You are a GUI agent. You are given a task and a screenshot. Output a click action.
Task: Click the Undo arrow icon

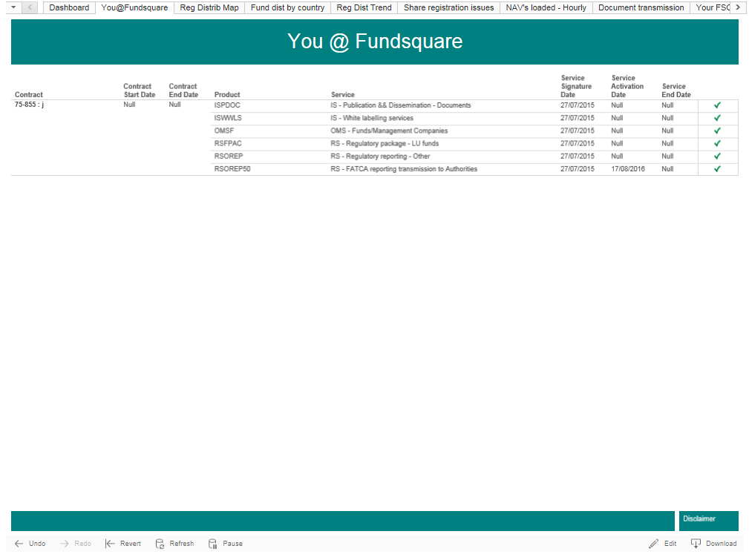(x=19, y=544)
